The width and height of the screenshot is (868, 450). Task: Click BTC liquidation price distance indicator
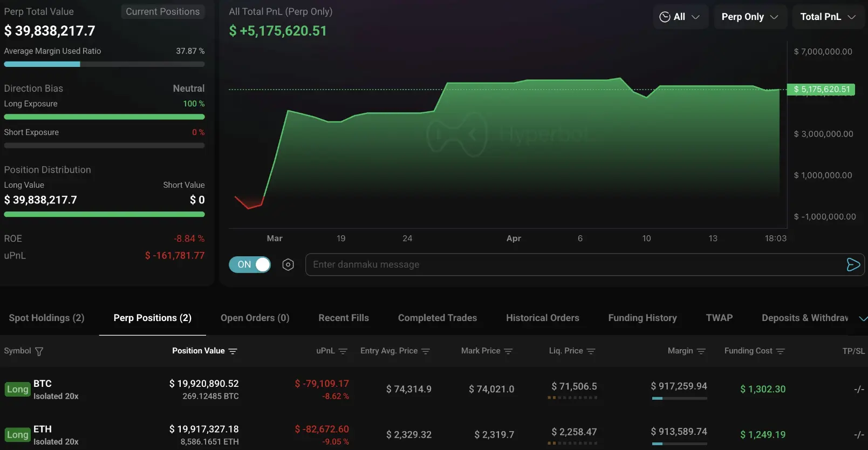[x=572, y=398]
